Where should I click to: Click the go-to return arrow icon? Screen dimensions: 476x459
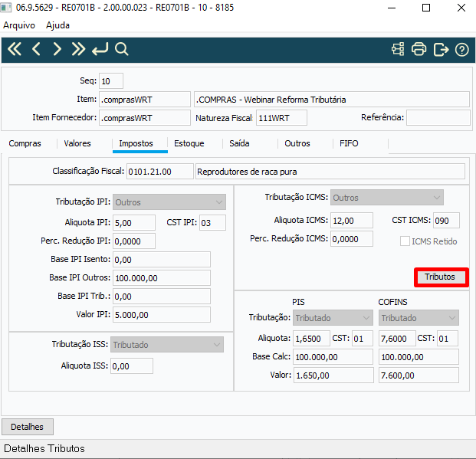pos(100,49)
